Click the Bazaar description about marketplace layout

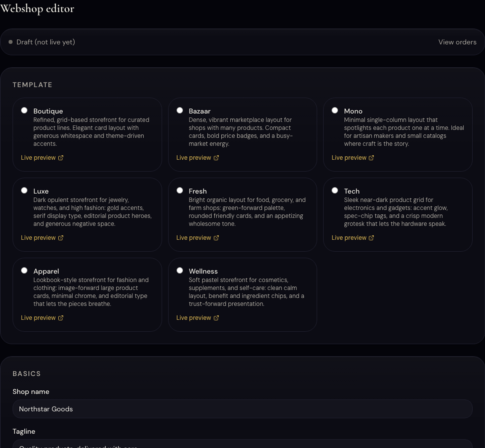pyautogui.click(x=241, y=132)
